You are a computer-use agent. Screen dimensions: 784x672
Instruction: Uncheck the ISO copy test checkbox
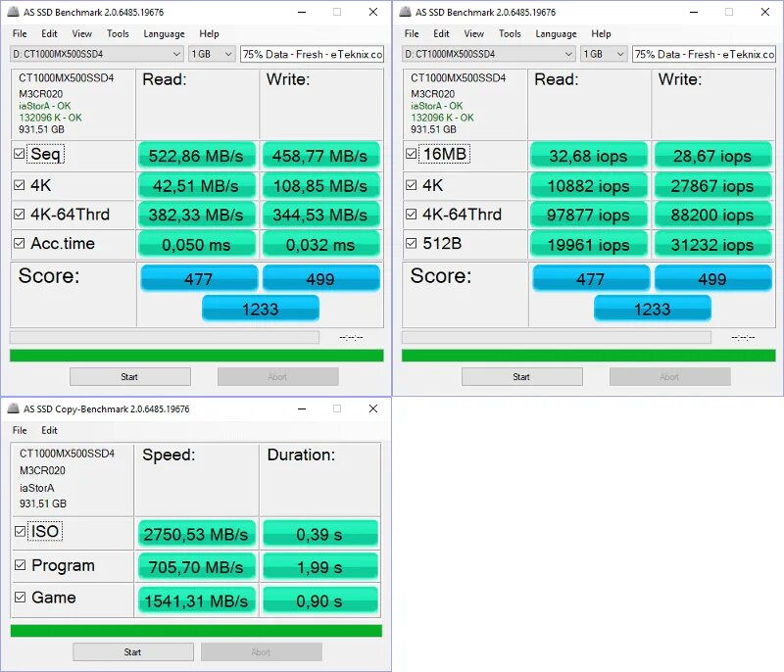point(20,531)
